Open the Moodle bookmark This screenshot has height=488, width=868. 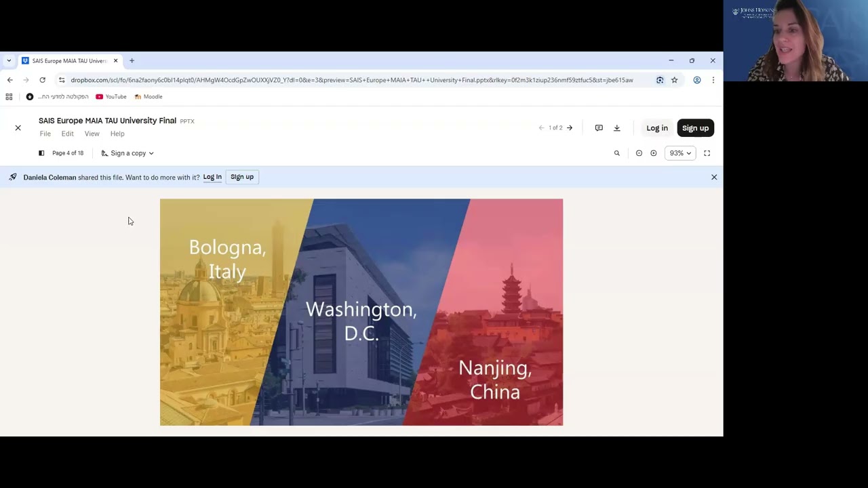click(x=148, y=97)
